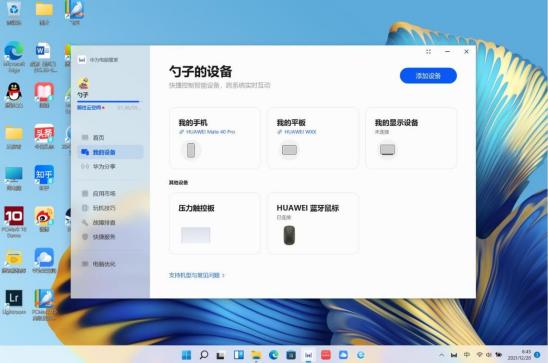
Task: Open 玩机技巧 in the sidebar
Action: (x=110, y=208)
